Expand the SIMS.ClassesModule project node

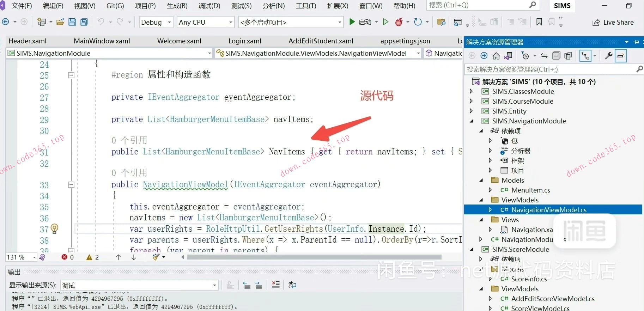[x=471, y=91]
